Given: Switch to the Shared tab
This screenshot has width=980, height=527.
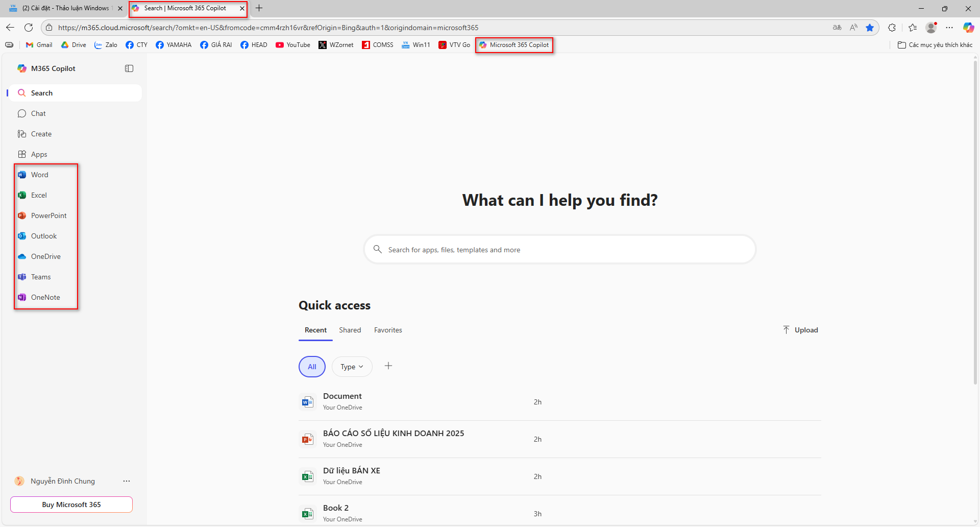Looking at the screenshot, I should click(x=350, y=330).
